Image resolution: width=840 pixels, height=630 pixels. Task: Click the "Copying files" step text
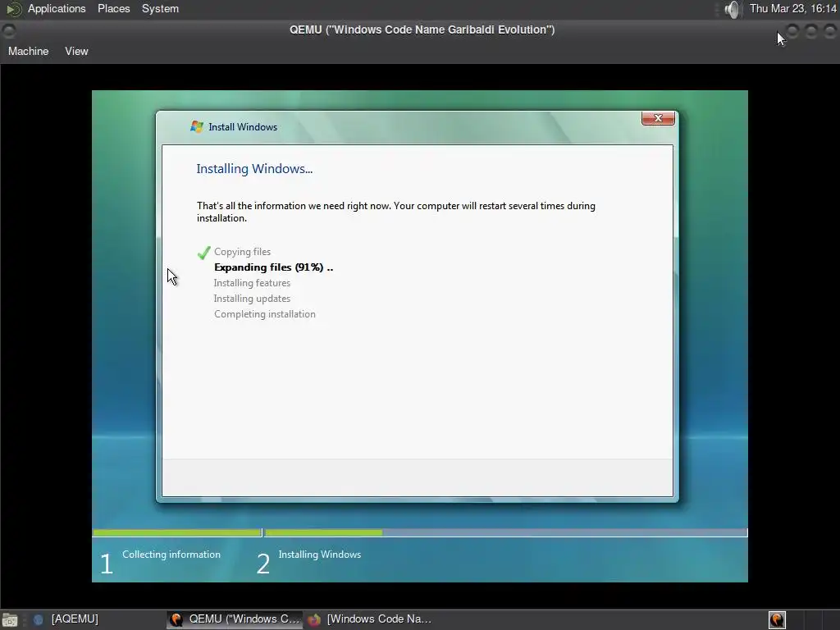click(242, 252)
